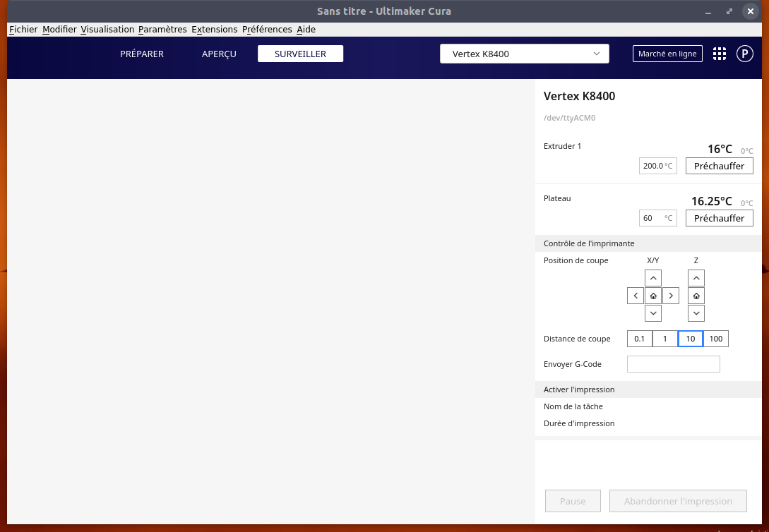This screenshot has width=769, height=532.
Task: Select jog distance 10
Action: click(x=691, y=339)
